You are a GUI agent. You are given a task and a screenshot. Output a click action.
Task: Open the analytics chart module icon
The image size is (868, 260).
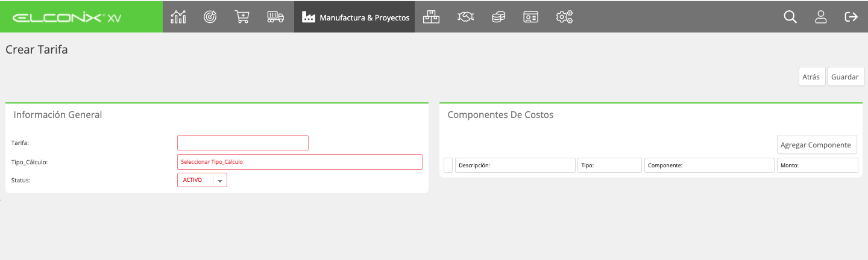point(178,17)
